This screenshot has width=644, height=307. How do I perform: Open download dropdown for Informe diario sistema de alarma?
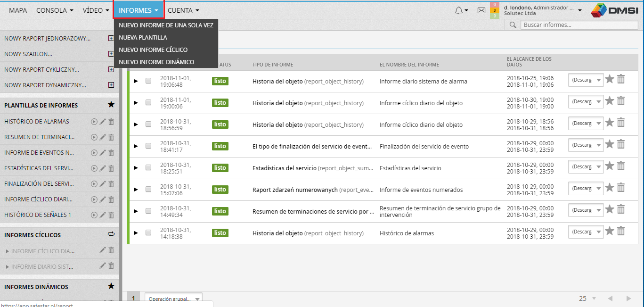586,80
